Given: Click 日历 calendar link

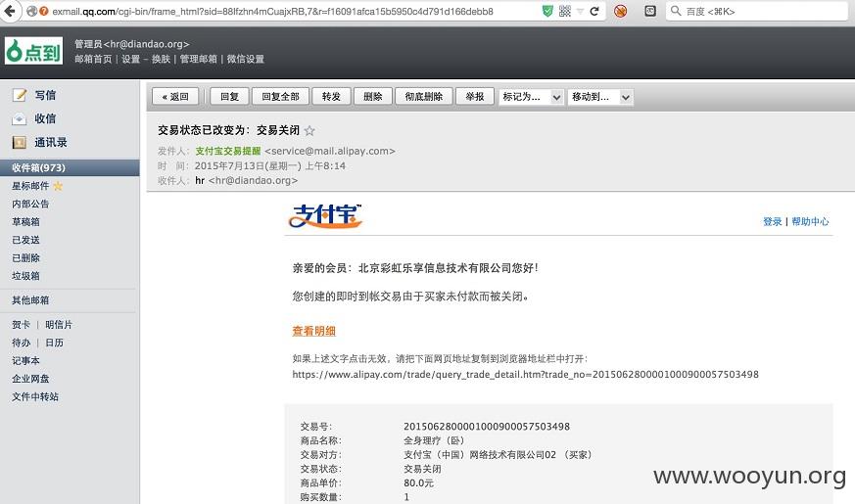Looking at the screenshot, I should [x=54, y=343].
